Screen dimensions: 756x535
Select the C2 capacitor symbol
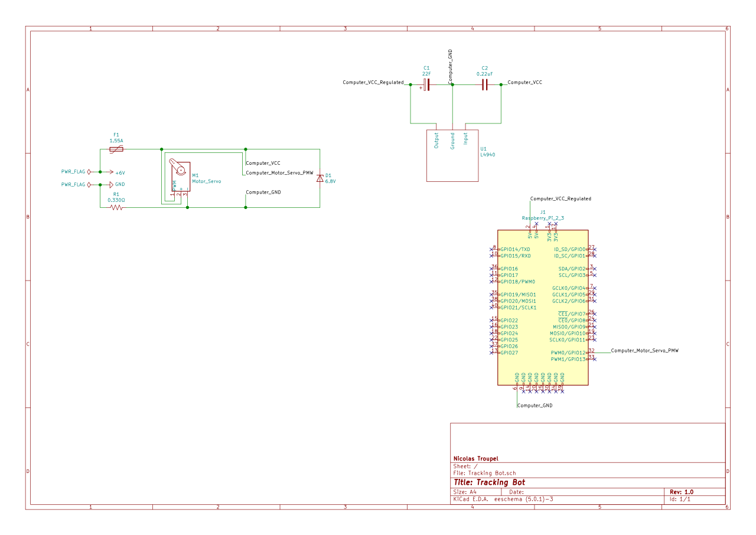click(x=484, y=85)
